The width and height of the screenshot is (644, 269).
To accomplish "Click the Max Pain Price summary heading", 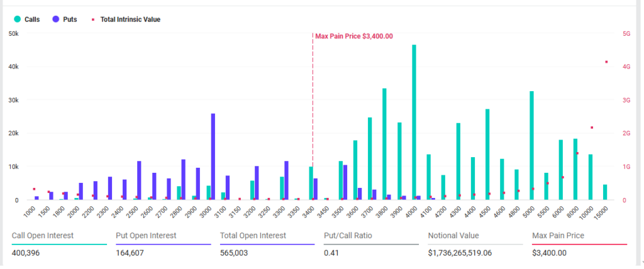I will [x=558, y=236].
